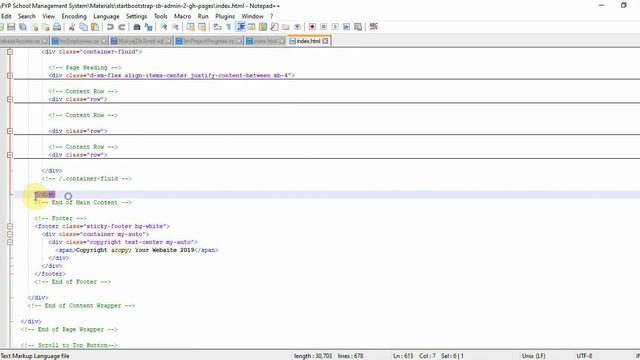
Task: Expand the d-sm-flex page heading div fold
Action: pos(10,76)
